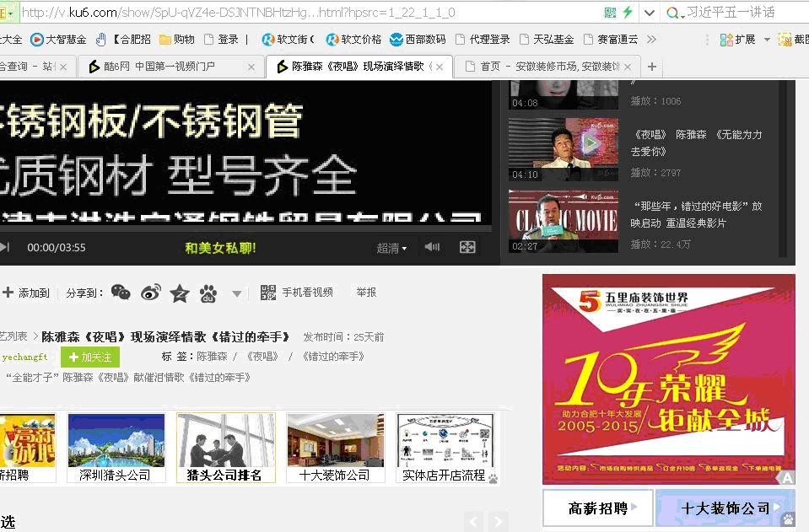Open the 代理登录 bookmark
This screenshot has width=809, height=532.
[483, 39]
